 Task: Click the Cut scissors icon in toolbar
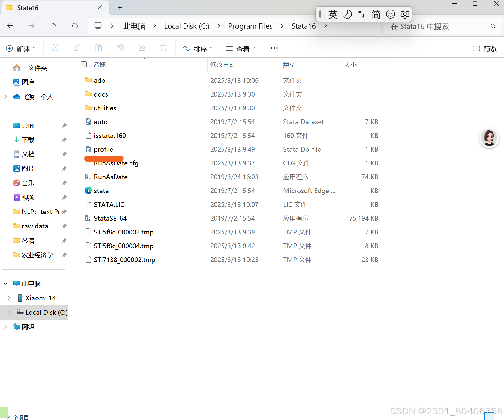(55, 48)
